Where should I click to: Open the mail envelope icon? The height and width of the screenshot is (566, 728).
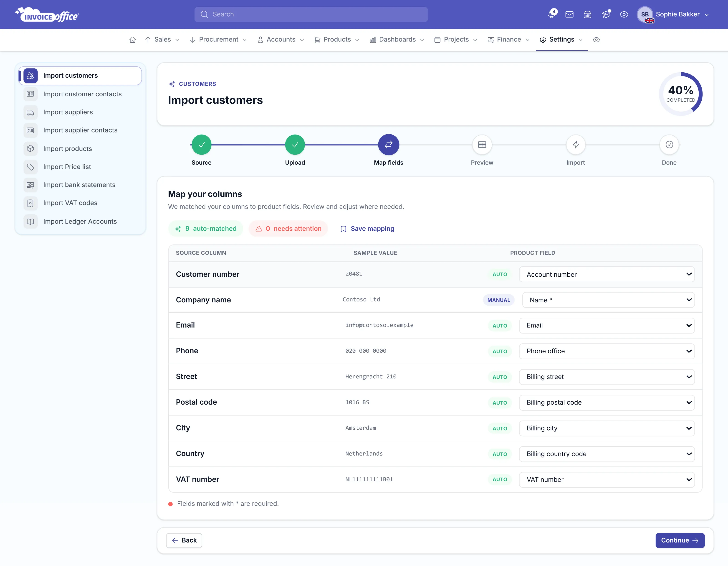(x=569, y=14)
